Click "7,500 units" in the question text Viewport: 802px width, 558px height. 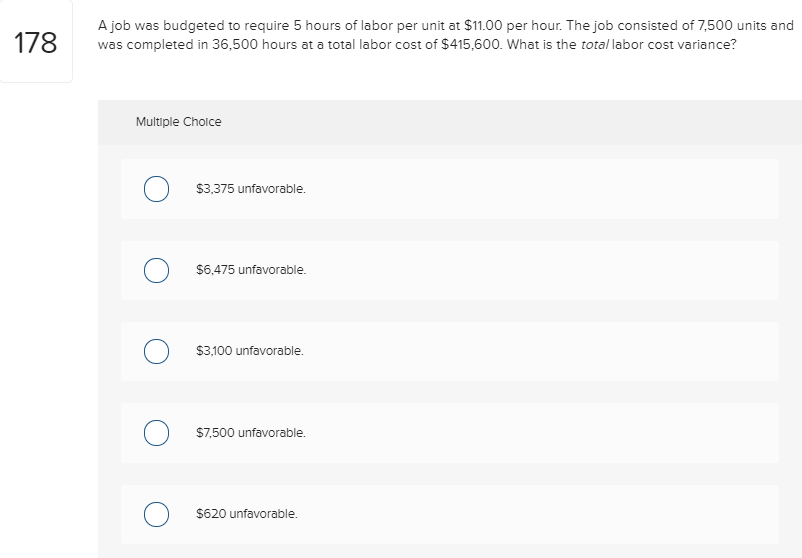coord(727,25)
